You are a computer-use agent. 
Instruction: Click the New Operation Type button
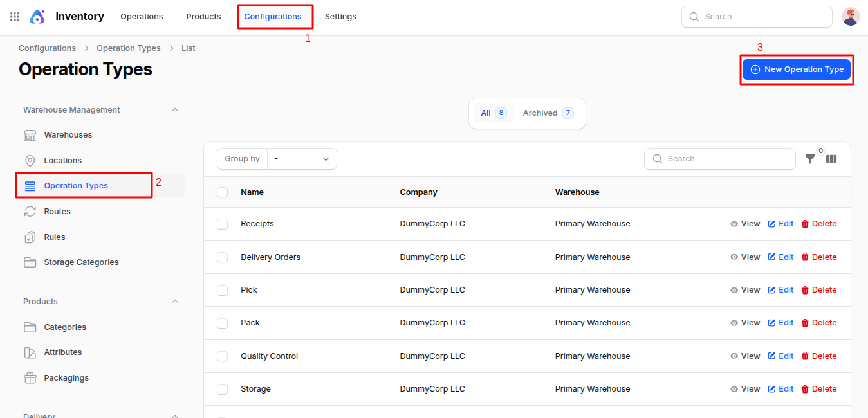pos(797,69)
